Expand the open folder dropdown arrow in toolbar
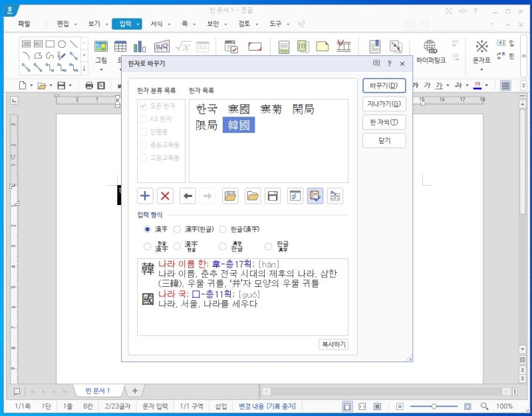 tap(51, 86)
